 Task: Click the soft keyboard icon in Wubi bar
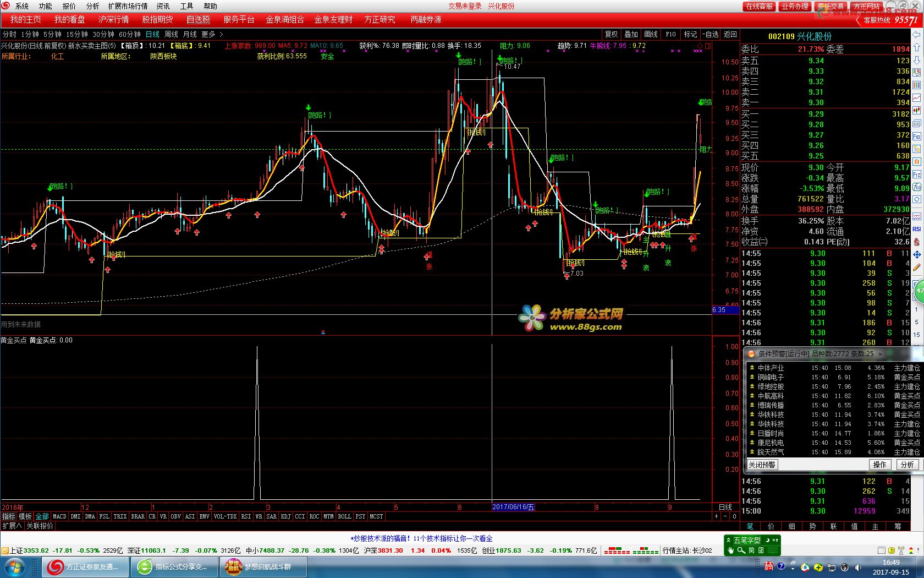coord(773,550)
